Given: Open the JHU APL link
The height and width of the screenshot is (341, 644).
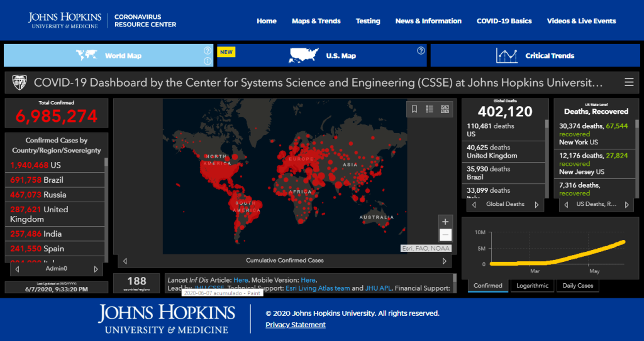Looking at the screenshot, I should click(x=378, y=288).
